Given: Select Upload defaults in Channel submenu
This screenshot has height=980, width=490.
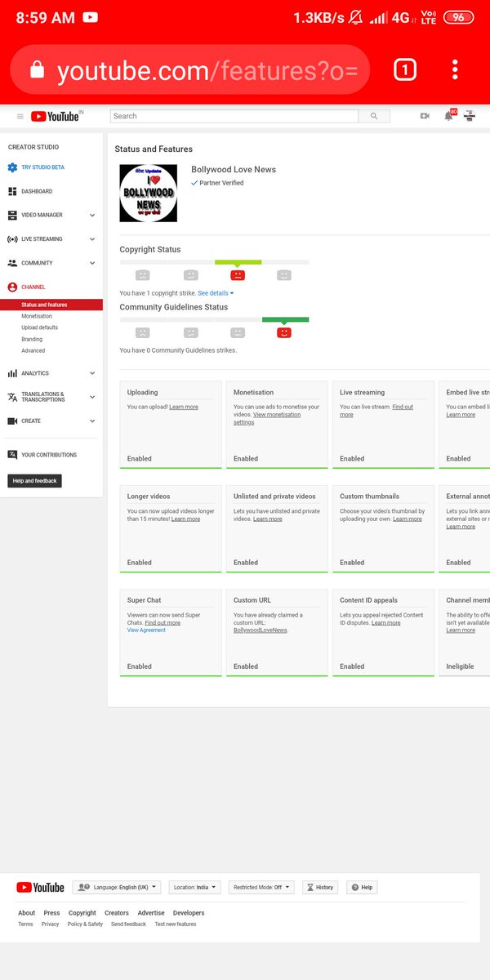Looking at the screenshot, I should (x=39, y=327).
